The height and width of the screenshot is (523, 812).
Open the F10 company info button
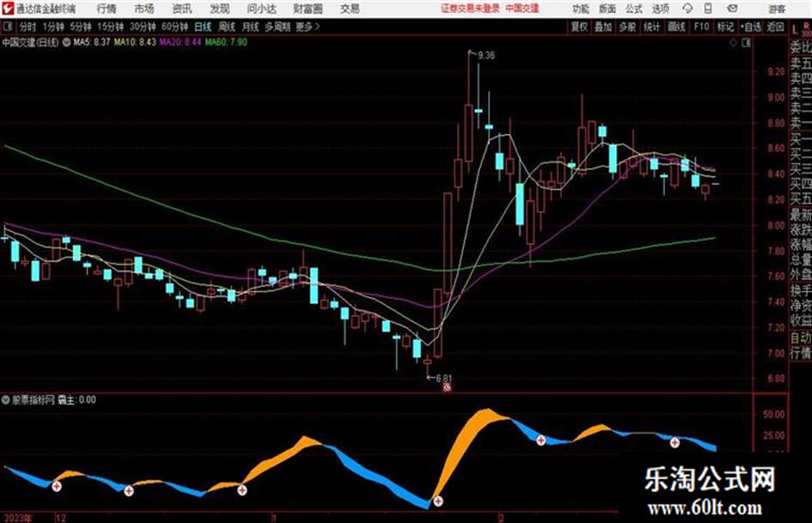coord(701,27)
